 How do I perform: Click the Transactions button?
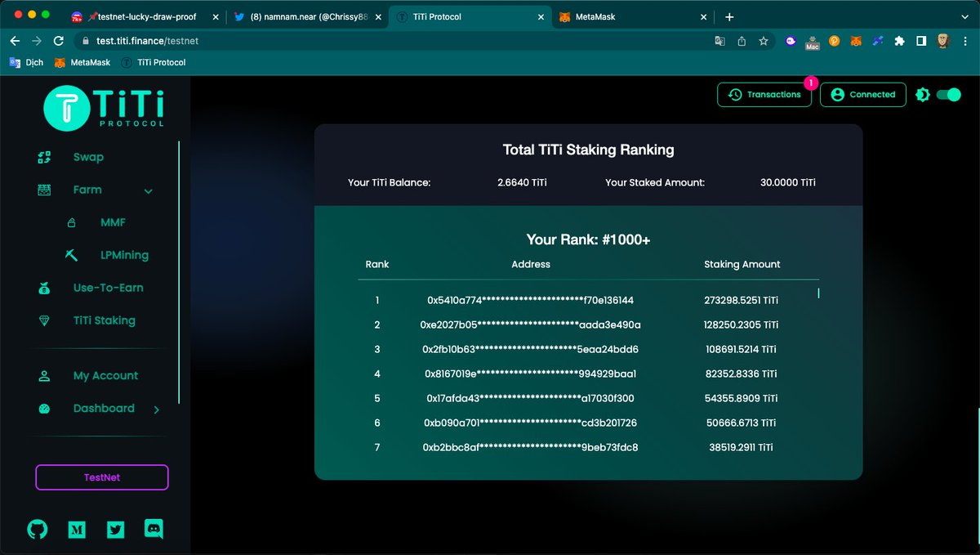(x=764, y=95)
